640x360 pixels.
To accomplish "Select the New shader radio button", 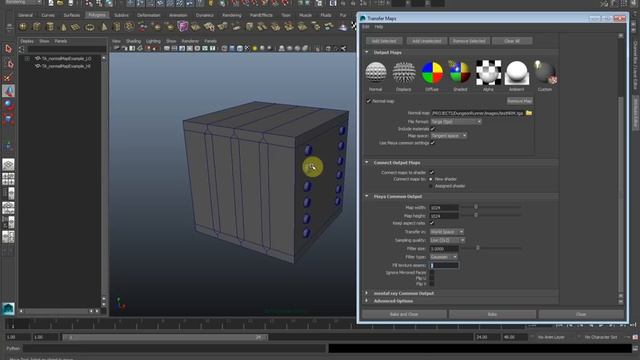I will (431, 179).
